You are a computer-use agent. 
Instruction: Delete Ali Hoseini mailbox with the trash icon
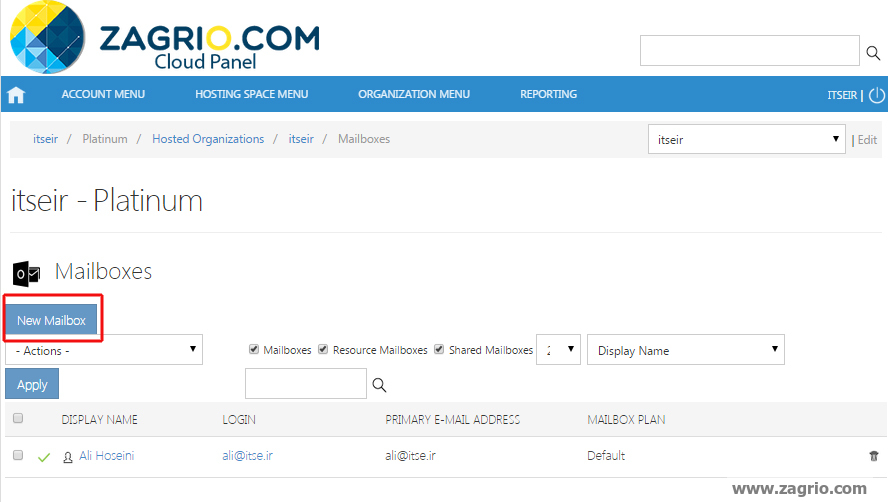click(x=874, y=456)
